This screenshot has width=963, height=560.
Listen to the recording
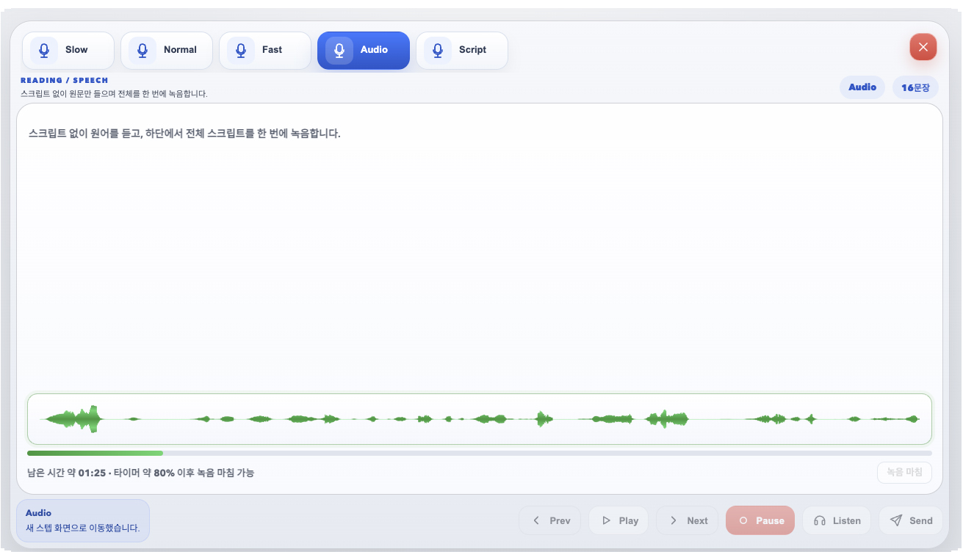[x=837, y=521]
